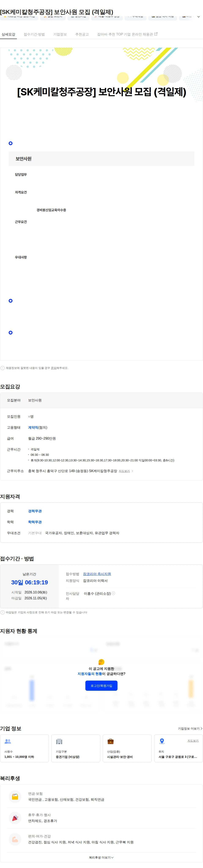Click chevron arrow after 근무지주소 지도보기
The image size is (203, 868).
coord(132,471)
